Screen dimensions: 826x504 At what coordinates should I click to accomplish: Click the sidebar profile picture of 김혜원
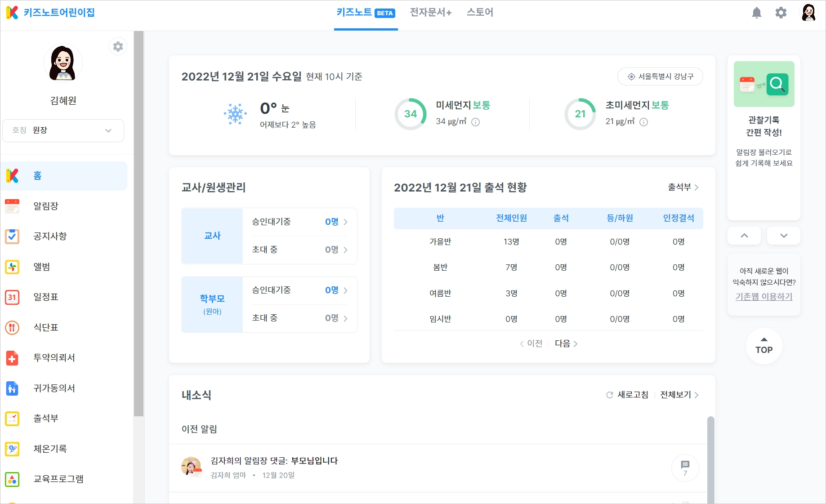click(63, 63)
